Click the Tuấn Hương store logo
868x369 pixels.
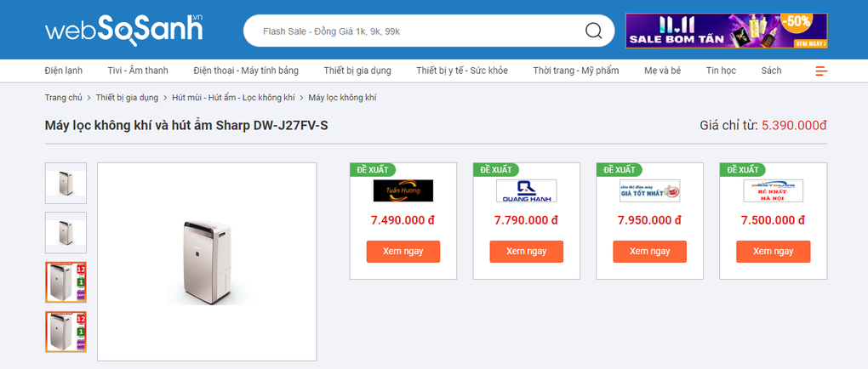[x=403, y=190]
